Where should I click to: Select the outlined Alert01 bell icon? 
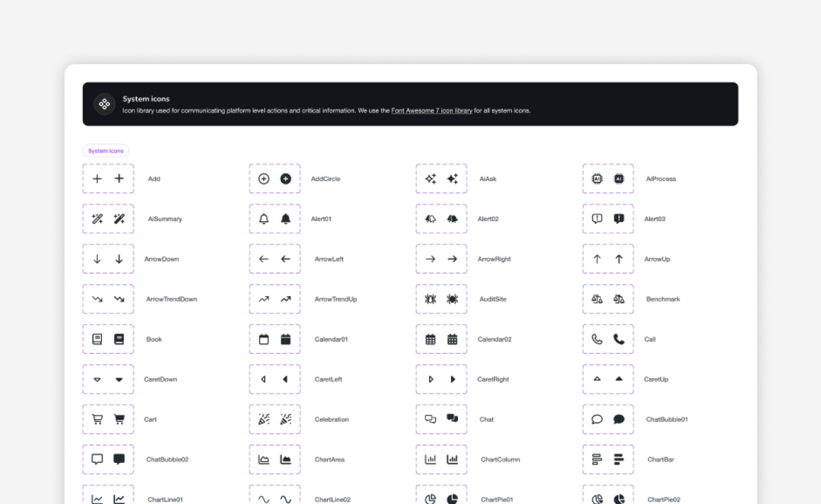point(264,219)
